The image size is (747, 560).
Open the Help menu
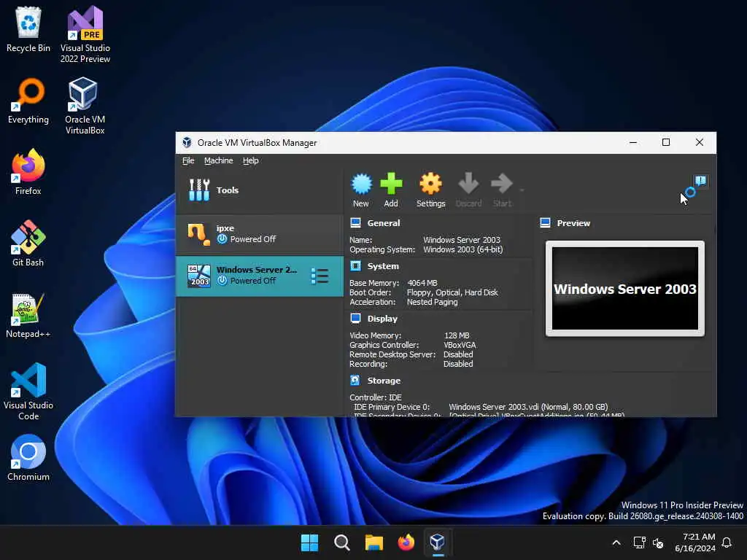[251, 160]
